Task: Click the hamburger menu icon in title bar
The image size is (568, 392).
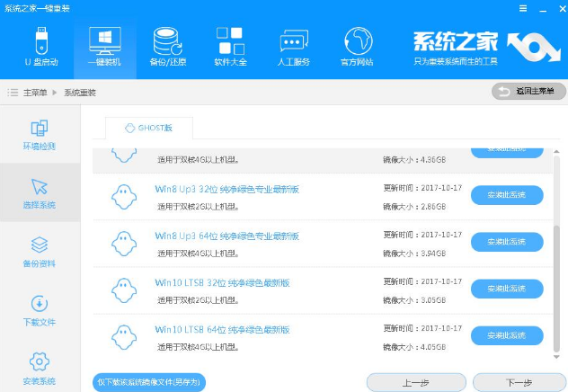Action: pyautogui.click(x=523, y=8)
